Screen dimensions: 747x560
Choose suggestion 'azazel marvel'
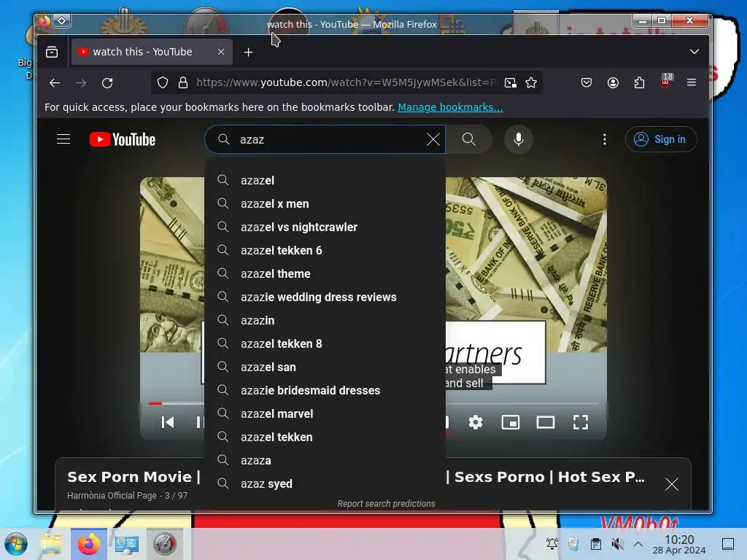pyautogui.click(x=325, y=414)
